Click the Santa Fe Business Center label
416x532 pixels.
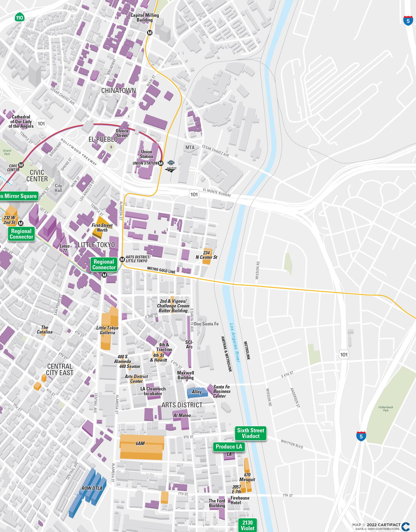(x=222, y=391)
